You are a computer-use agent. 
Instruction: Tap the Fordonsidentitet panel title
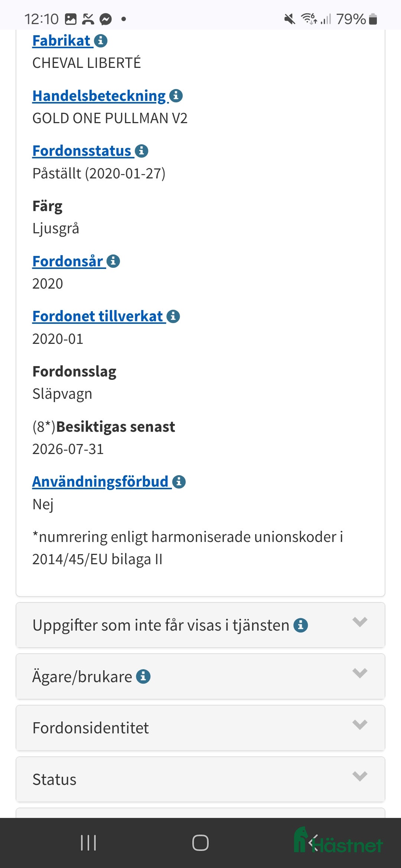point(91,728)
